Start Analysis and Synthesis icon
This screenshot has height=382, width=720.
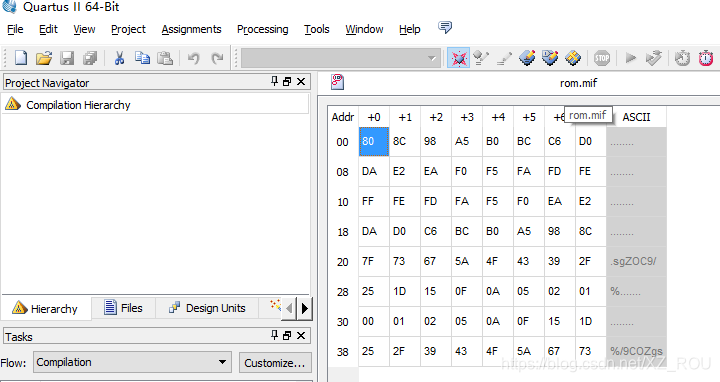pos(653,58)
